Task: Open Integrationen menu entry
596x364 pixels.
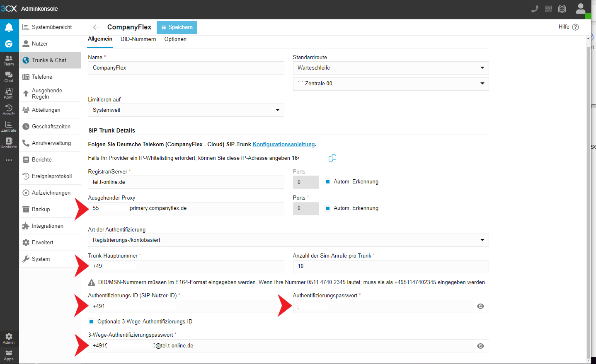Action: click(50, 226)
